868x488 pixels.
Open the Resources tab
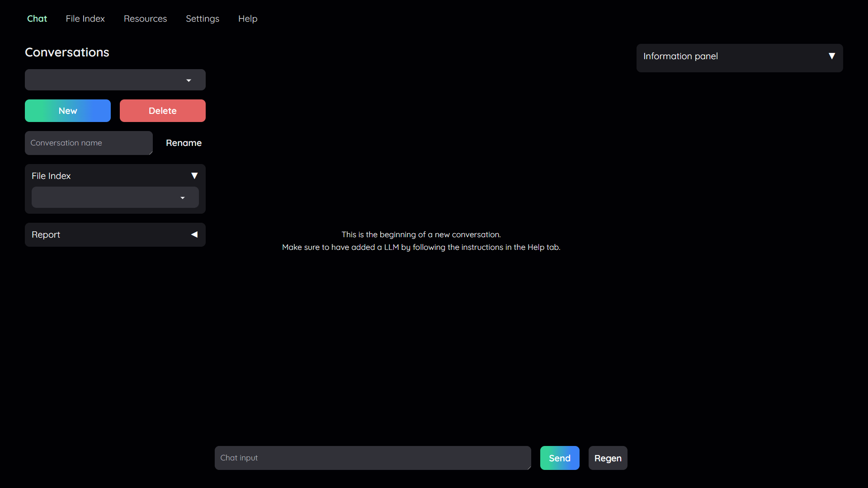point(145,19)
